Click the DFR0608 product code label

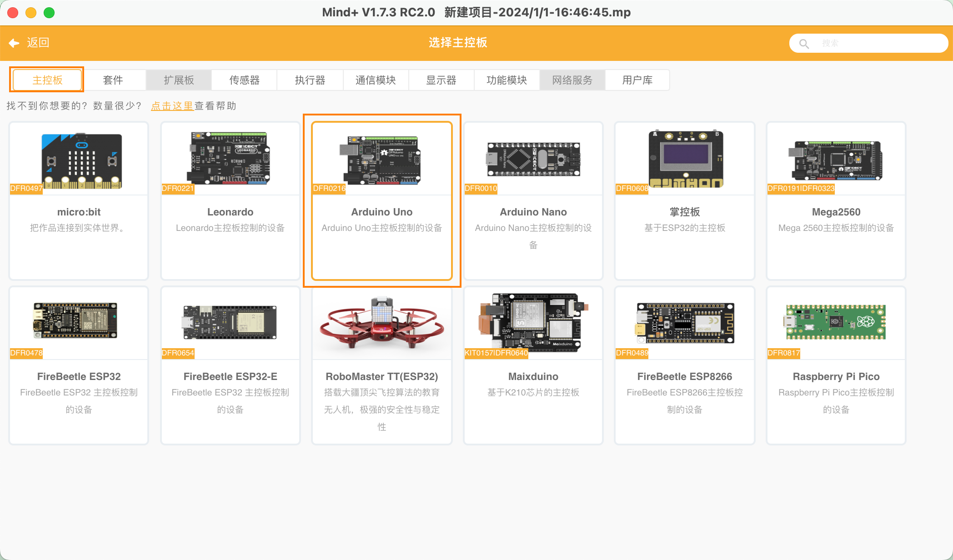click(x=632, y=188)
